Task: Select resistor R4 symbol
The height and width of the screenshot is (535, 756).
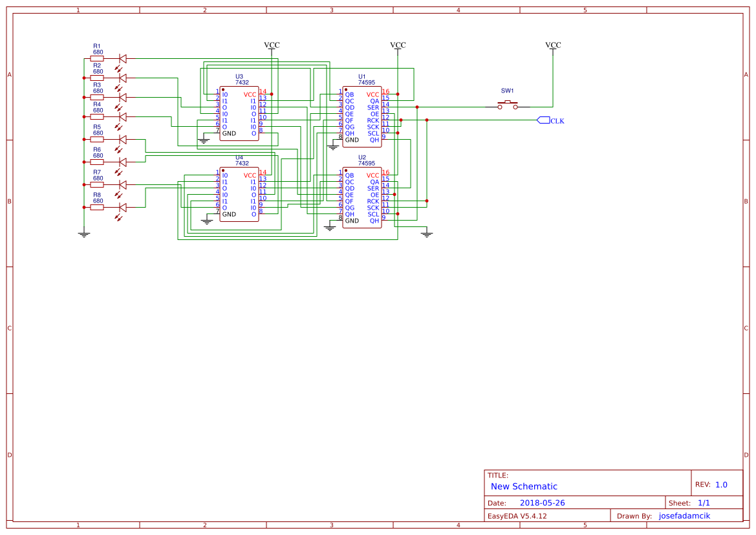Action: (x=97, y=116)
